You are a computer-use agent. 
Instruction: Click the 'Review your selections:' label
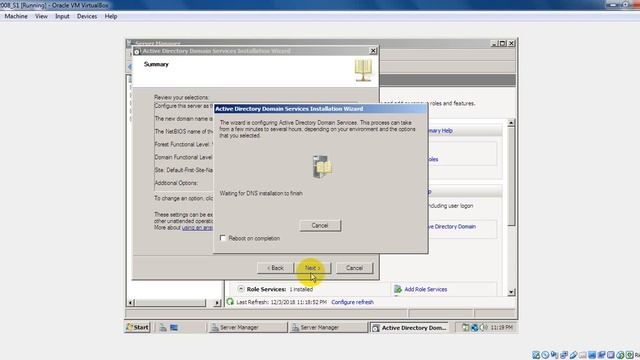pyautogui.click(x=182, y=98)
